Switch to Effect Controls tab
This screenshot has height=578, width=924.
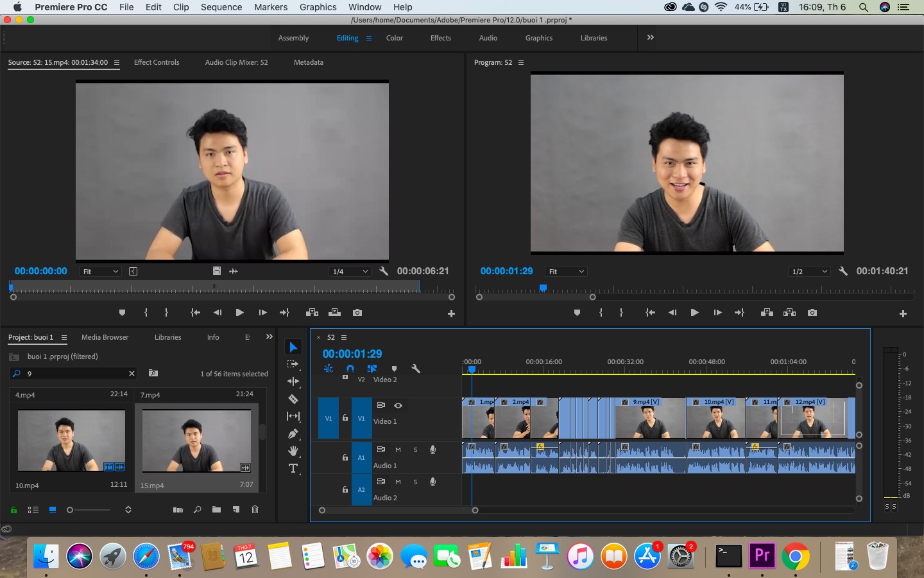(x=157, y=62)
